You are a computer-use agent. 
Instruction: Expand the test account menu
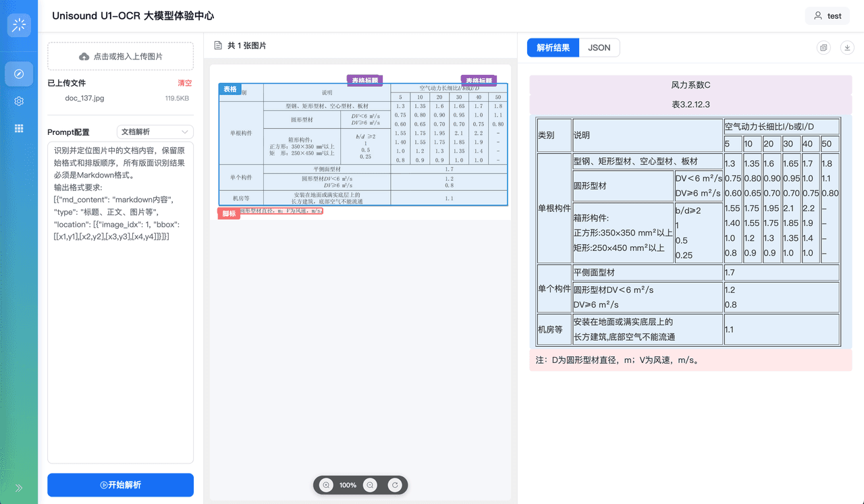(827, 15)
